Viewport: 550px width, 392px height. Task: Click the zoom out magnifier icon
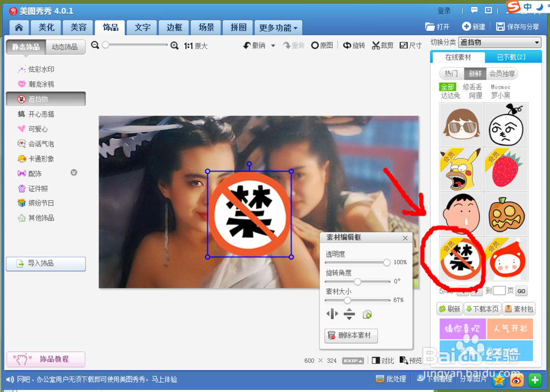pos(95,45)
